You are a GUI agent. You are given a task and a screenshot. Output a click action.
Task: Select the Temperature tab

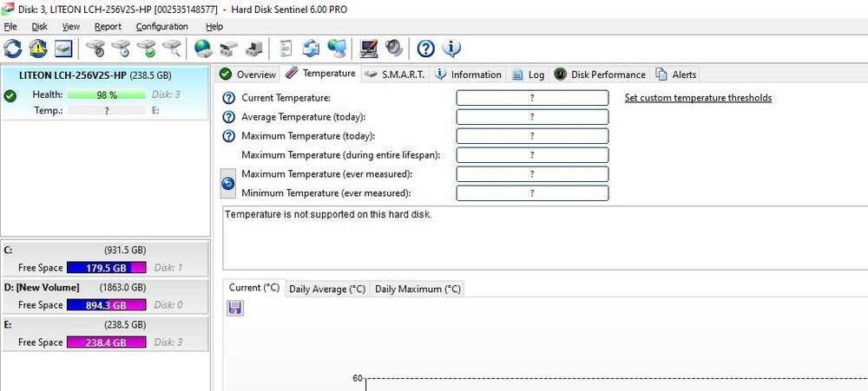[321, 74]
